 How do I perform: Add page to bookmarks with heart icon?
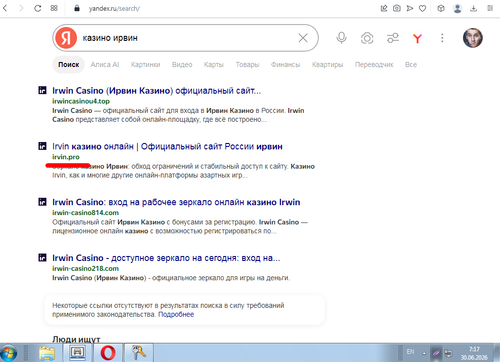[423, 8]
